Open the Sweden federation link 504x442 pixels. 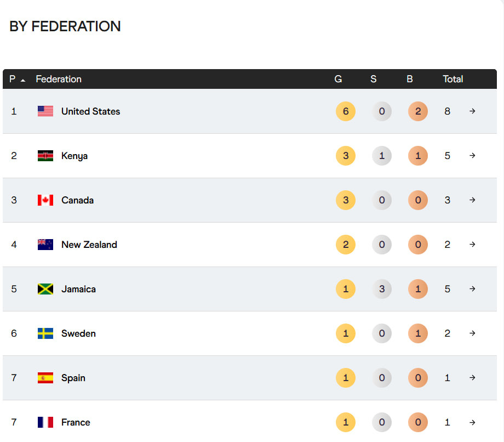pos(78,333)
